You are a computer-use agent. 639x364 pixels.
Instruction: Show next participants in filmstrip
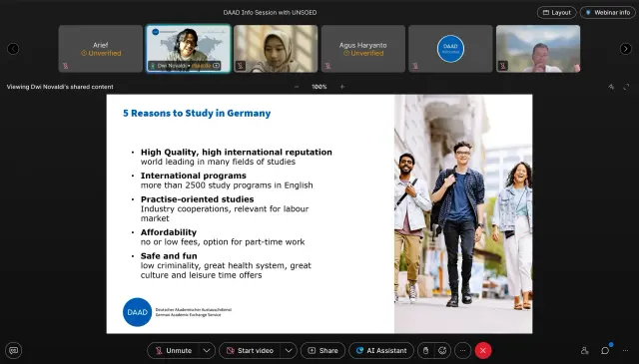(626, 49)
